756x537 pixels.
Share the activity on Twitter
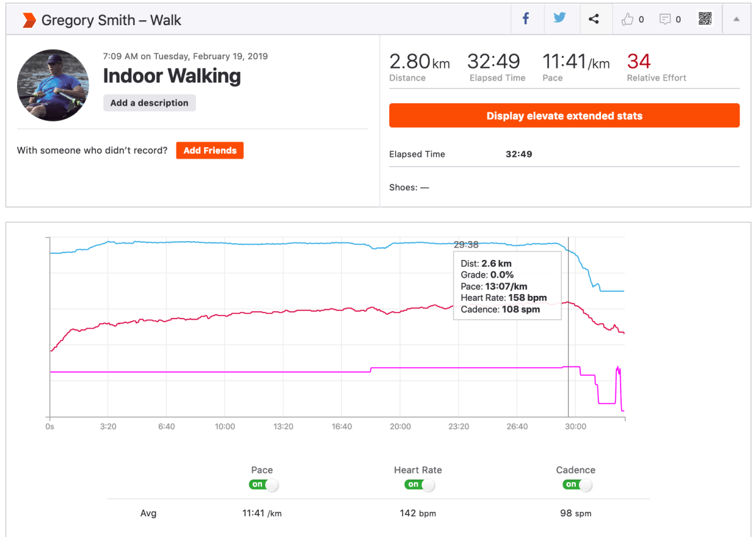[559, 19]
